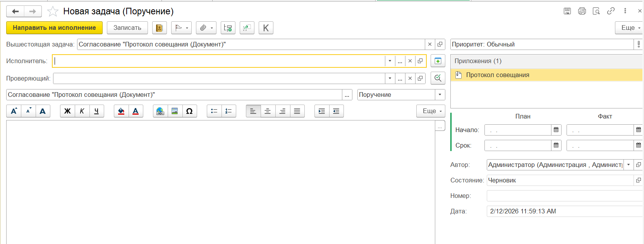Expand the Исполнитель dropdown list

pyautogui.click(x=390, y=61)
